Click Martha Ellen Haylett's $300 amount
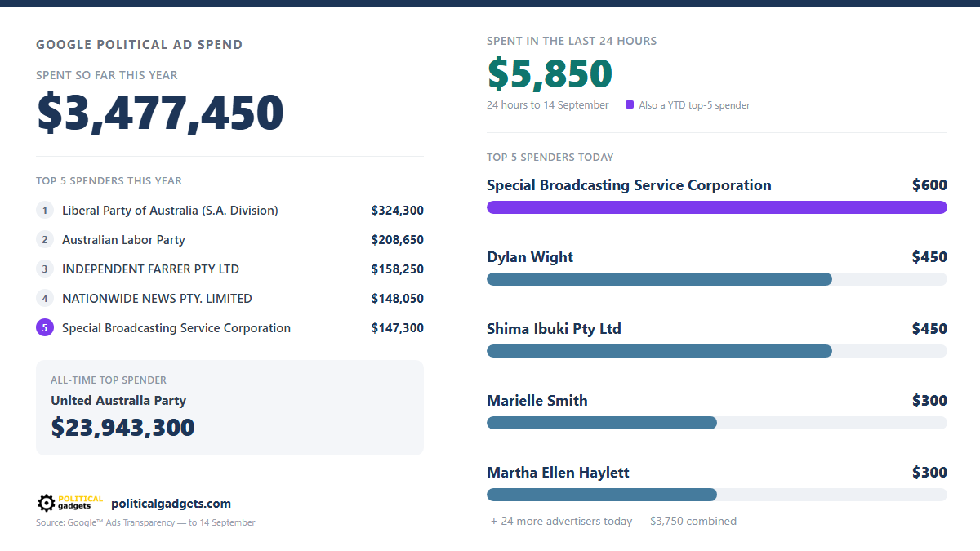This screenshot has width=980, height=551. [x=930, y=473]
